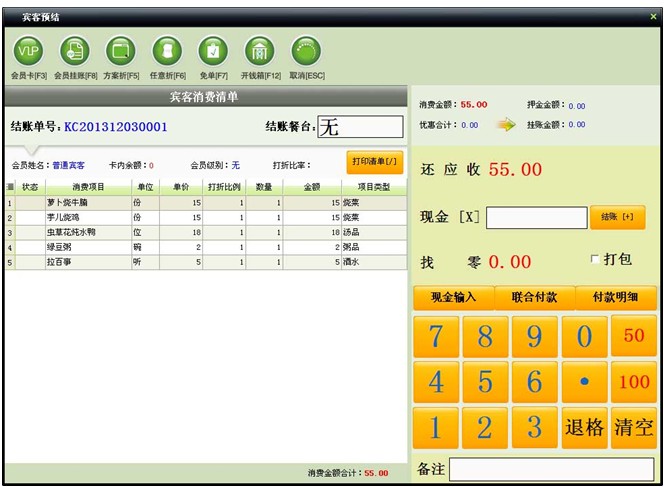This screenshot has height=487, width=664.
Task: Open the cash drawer 开钱箱 icon
Action: [x=260, y=51]
